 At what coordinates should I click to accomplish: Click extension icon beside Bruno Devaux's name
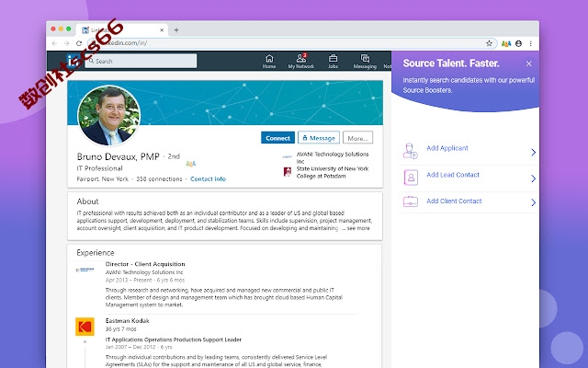(x=190, y=164)
